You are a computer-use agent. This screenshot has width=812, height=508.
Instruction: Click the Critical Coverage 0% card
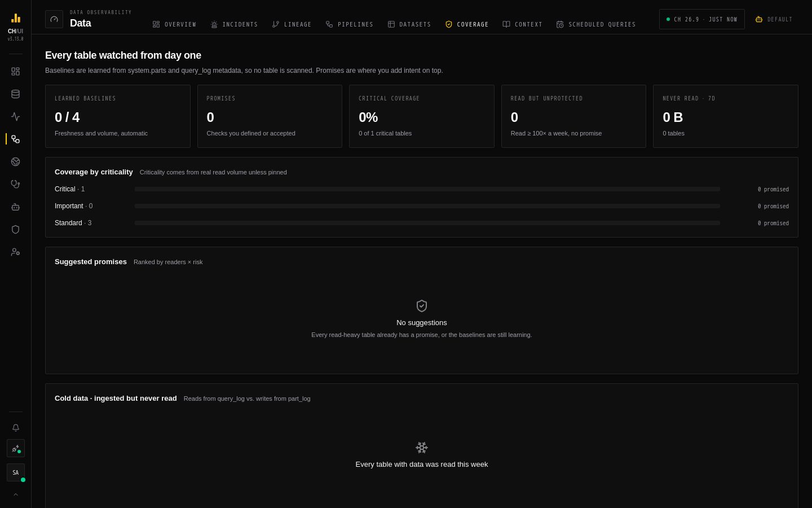422,116
